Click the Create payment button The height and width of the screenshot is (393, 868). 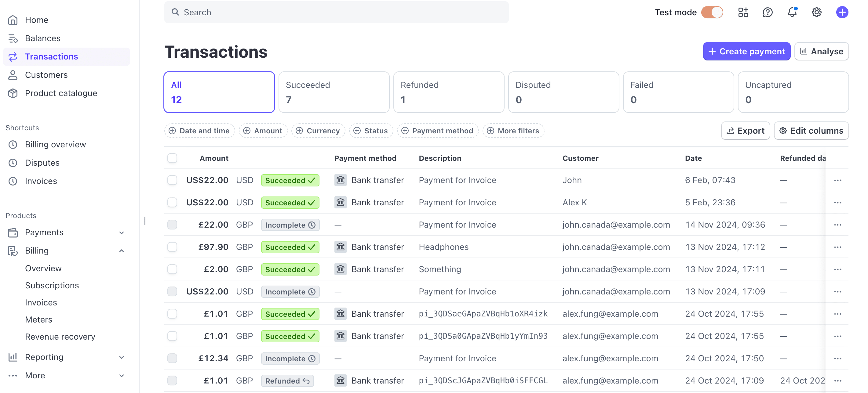click(746, 51)
